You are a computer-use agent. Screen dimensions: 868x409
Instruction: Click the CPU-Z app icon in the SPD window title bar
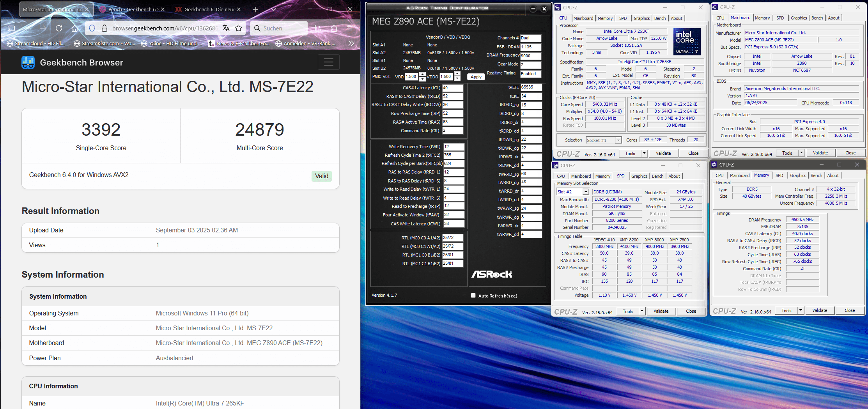click(556, 165)
